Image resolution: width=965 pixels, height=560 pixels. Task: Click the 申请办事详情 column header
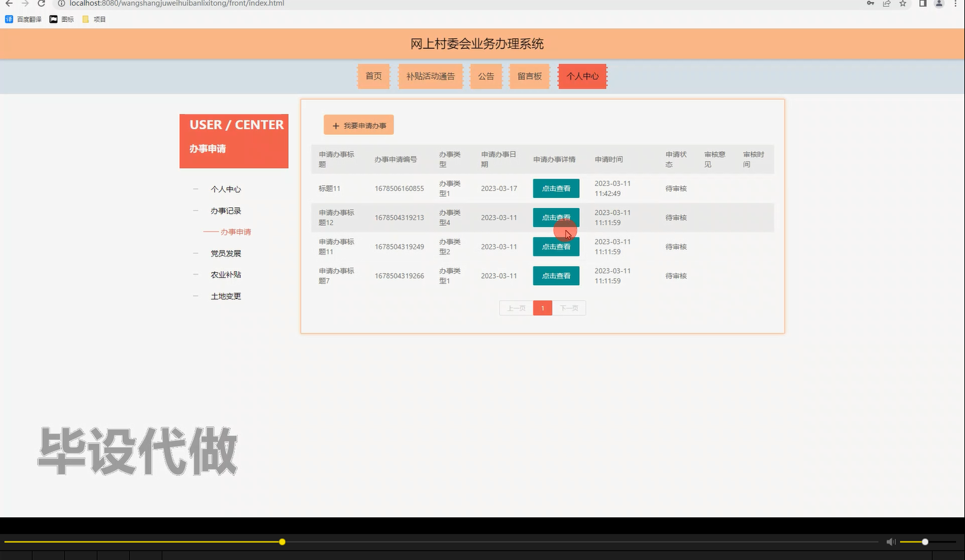tap(554, 160)
